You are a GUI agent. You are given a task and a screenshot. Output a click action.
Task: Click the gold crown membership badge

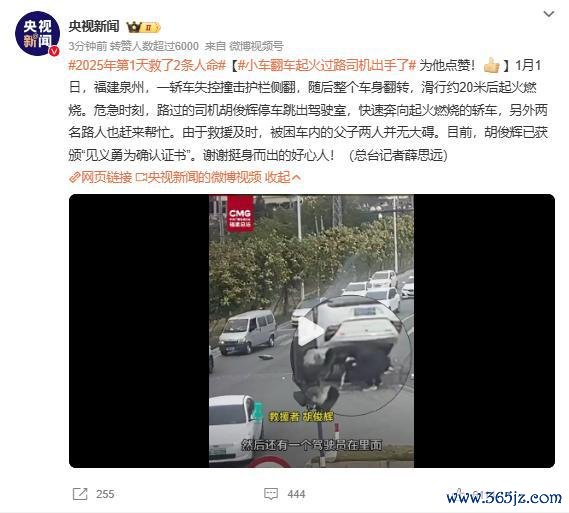(143, 27)
